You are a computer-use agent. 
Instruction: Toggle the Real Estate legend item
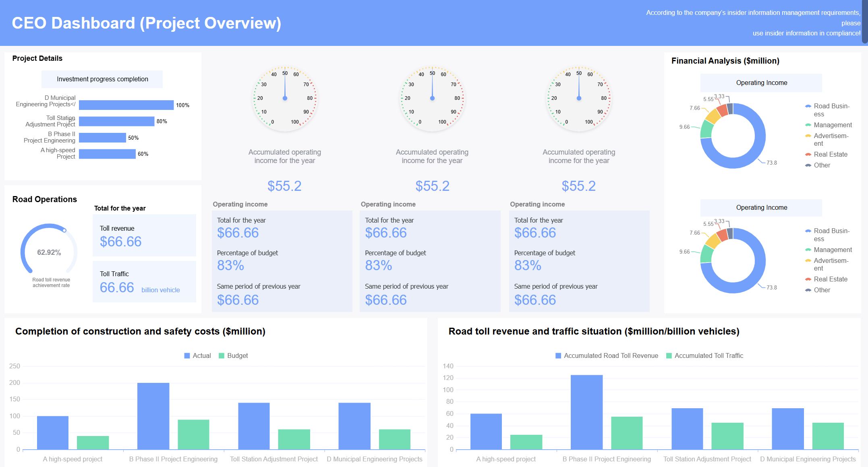pyautogui.click(x=829, y=154)
